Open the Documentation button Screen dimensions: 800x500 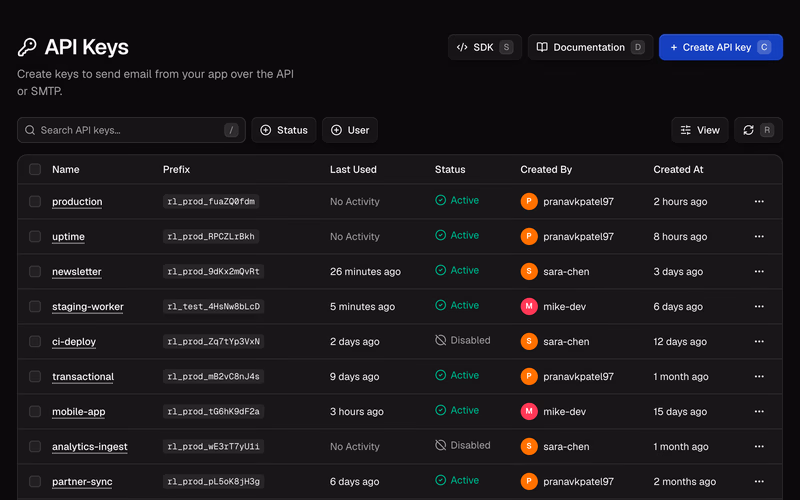click(x=590, y=47)
